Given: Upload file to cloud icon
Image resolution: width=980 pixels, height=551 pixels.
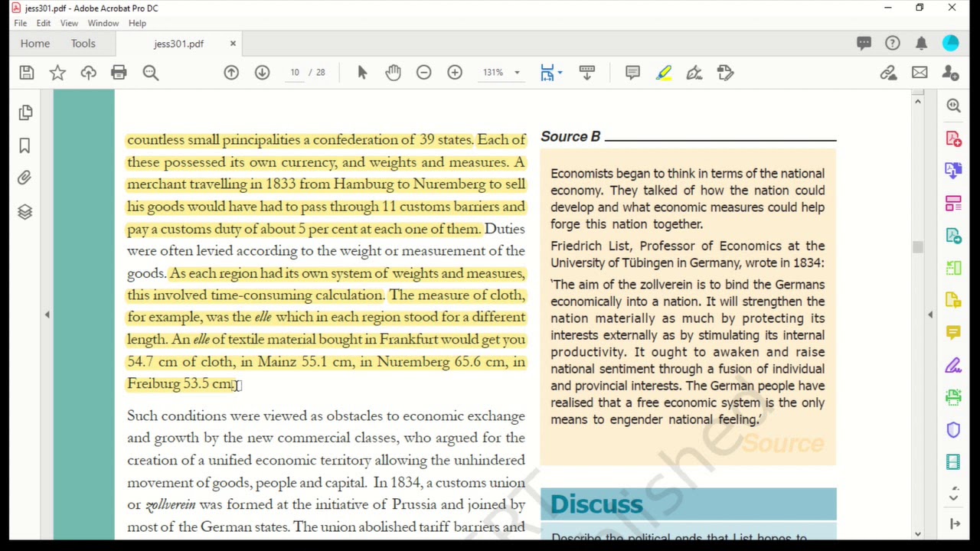Looking at the screenshot, I should [x=88, y=73].
